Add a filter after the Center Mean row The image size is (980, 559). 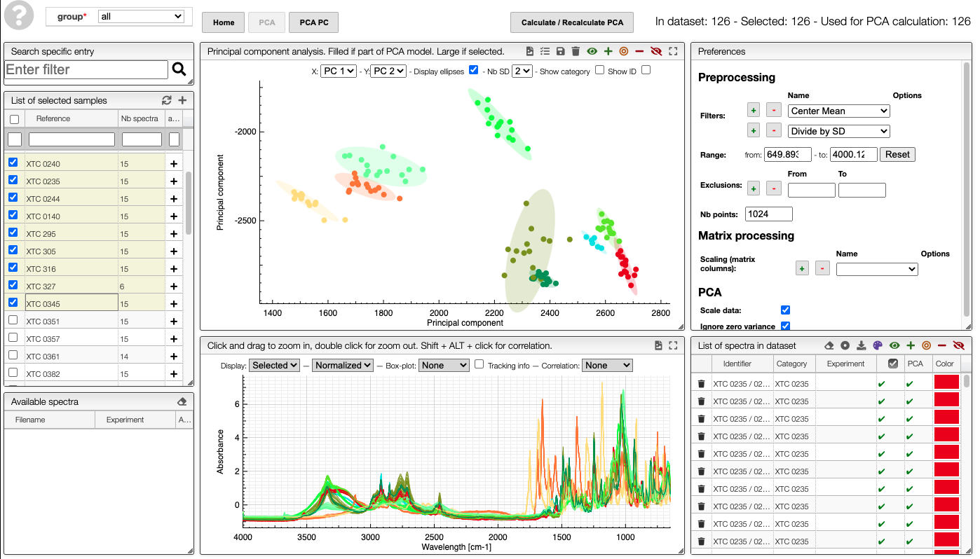pyautogui.click(x=754, y=110)
